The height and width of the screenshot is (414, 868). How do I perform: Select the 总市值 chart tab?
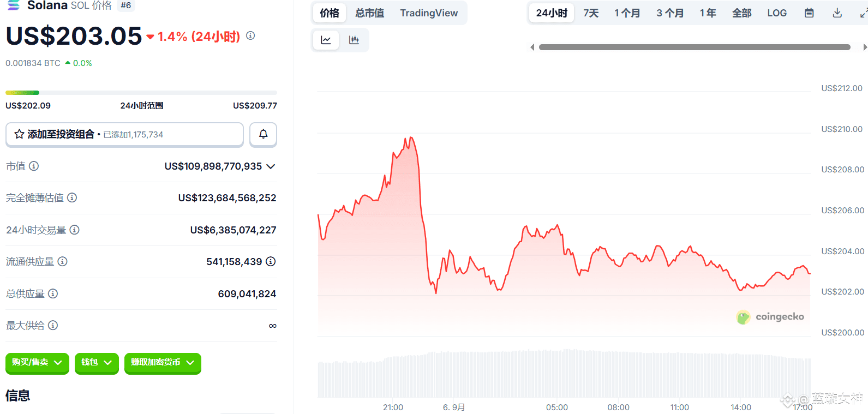click(x=370, y=13)
